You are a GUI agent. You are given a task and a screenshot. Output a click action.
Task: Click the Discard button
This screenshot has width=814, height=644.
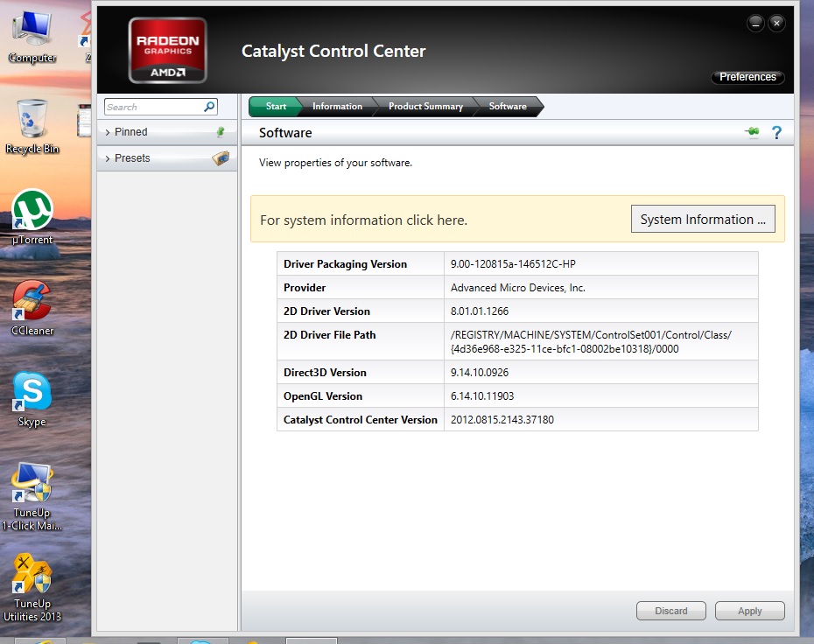click(x=670, y=611)
